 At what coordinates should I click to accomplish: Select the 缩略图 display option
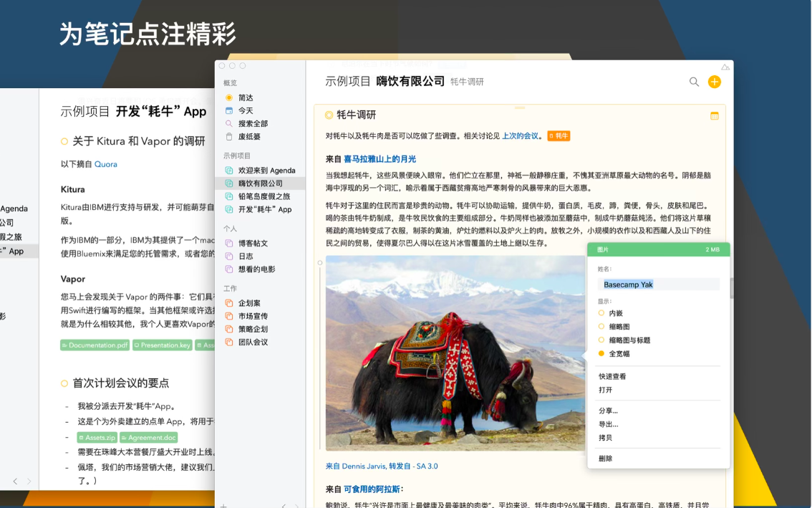619,327
